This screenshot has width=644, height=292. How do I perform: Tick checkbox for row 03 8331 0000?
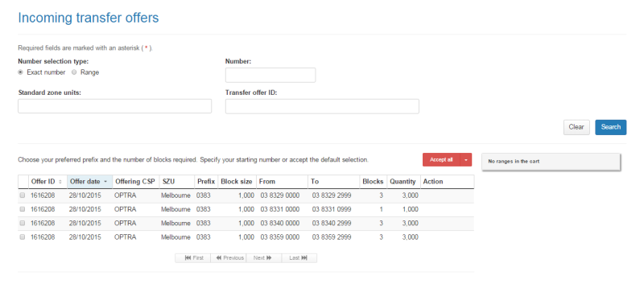(23, 209)
